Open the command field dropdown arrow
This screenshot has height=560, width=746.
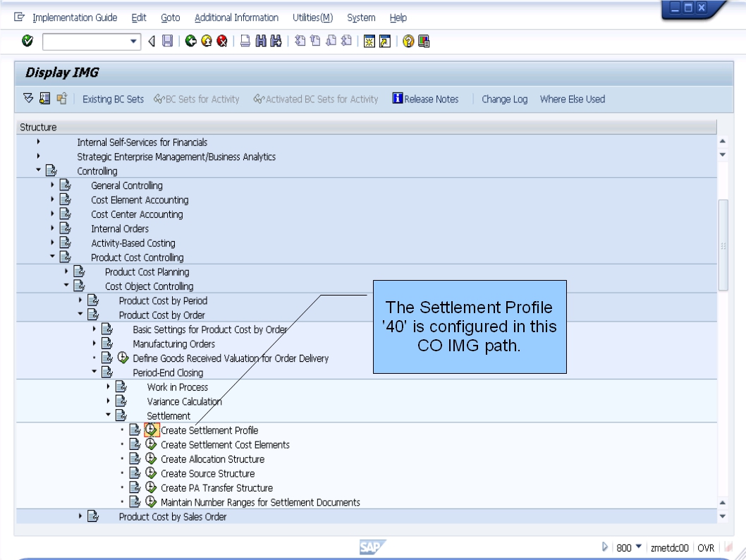pyautogui.click(x=134, y=42)
